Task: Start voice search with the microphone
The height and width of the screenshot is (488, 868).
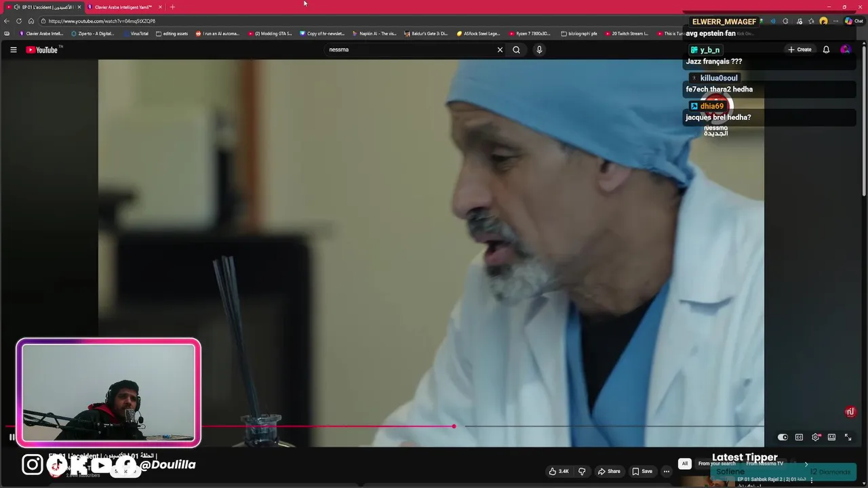Action: click(539, 49)
